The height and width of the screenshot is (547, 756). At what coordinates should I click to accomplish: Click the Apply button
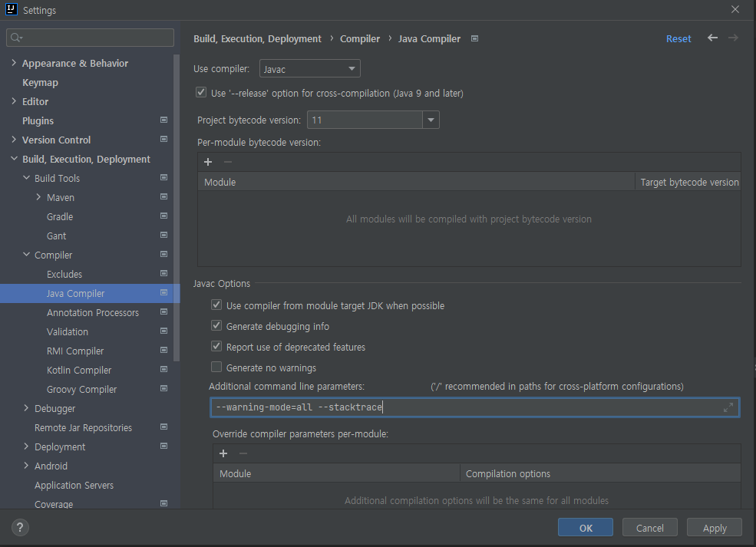click(x=714, y=528)
